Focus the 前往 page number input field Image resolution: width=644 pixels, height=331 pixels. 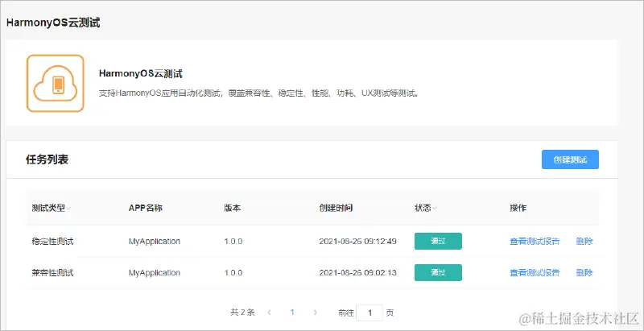369,313
